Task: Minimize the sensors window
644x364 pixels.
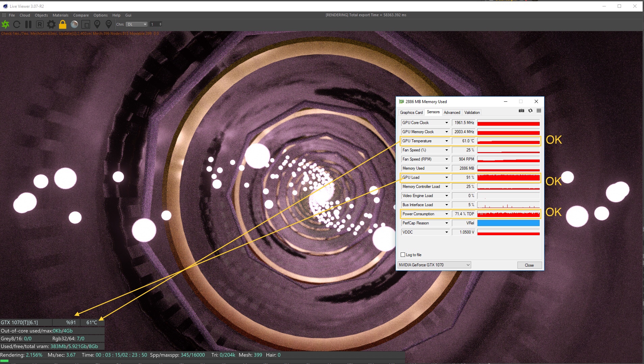Action: tap(506, 101)
